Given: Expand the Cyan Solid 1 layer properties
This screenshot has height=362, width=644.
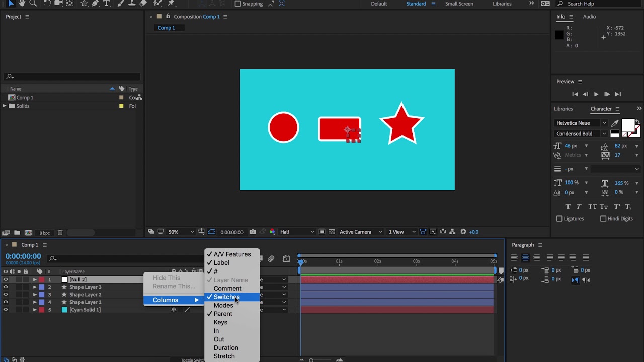Looking at the screenshot, I should 35,310.
